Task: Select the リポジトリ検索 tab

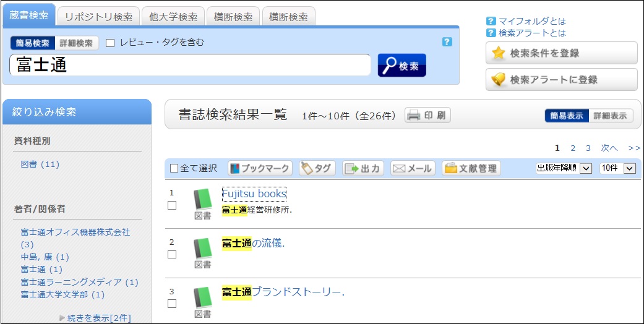Action: tap(98, 17)
